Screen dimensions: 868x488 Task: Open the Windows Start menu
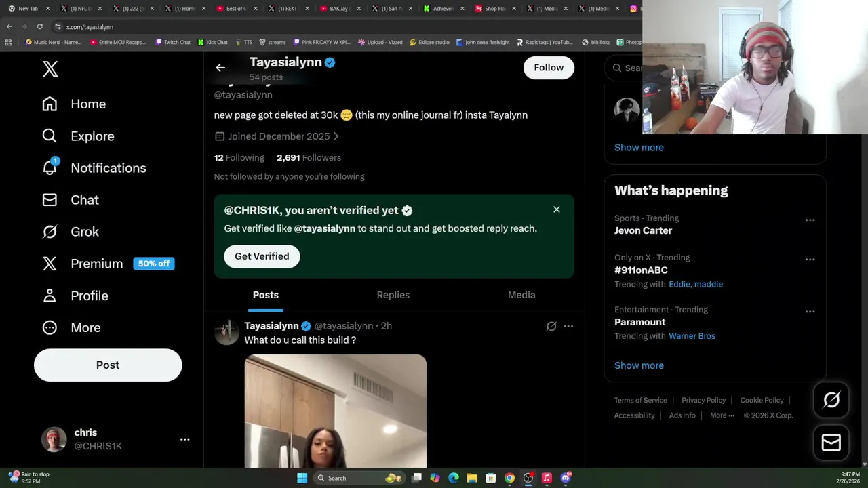pyautogui.click(x=302, y=478)
